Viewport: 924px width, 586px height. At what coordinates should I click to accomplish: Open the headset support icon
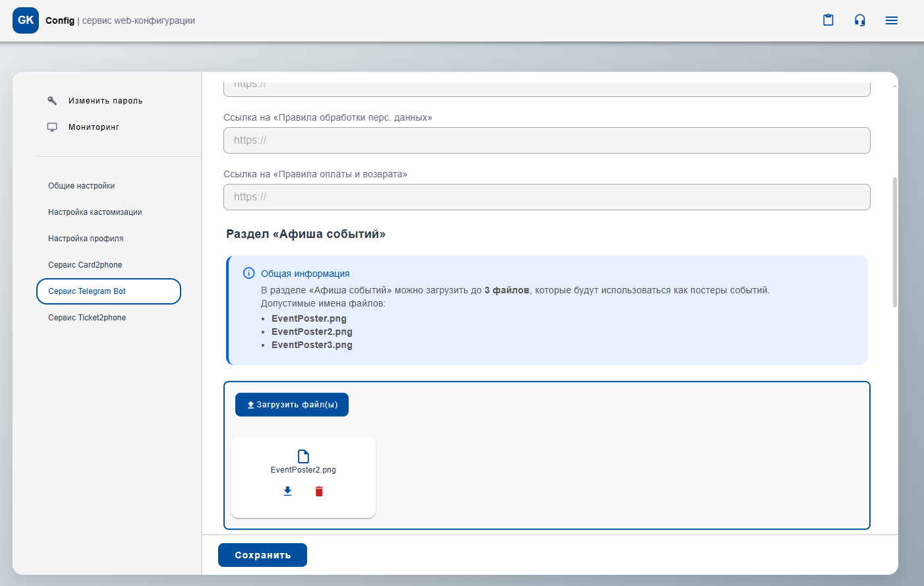click(x=860, y=20)
